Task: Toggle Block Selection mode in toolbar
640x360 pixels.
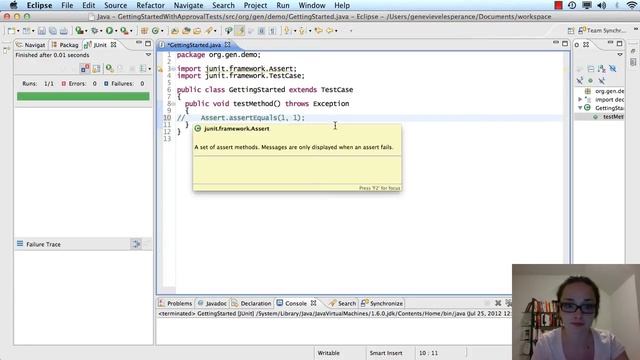Action: tap(261, 31)
